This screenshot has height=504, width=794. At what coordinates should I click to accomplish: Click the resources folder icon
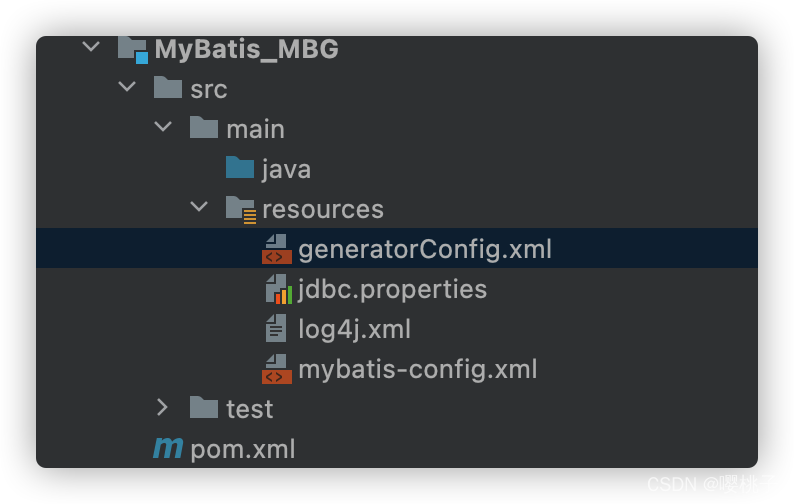pos(241,208)
